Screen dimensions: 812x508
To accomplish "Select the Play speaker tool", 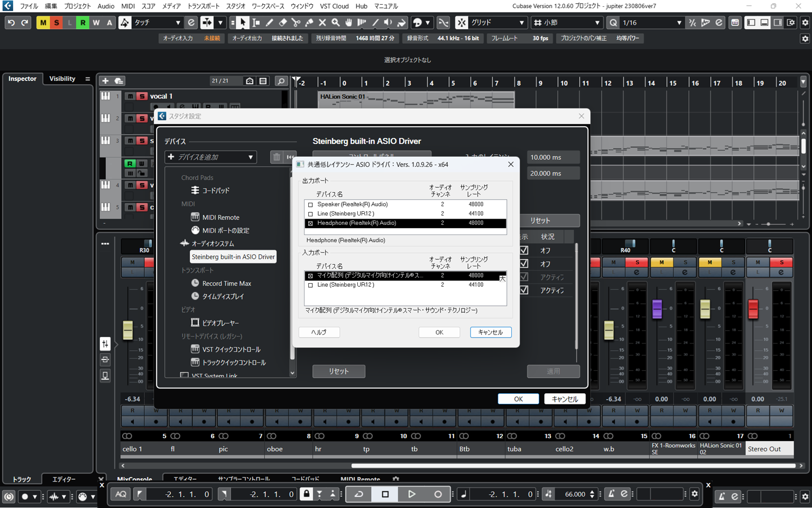I will click(388, 23).
